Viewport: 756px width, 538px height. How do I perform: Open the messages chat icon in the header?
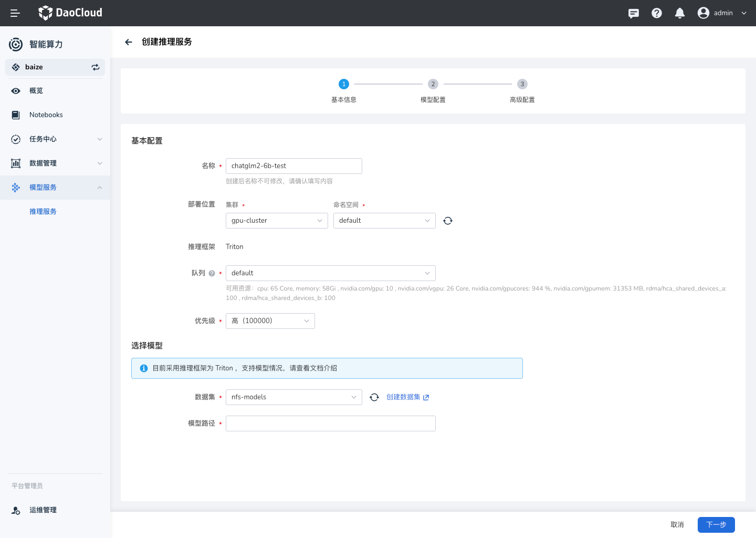tap(634, 13)
